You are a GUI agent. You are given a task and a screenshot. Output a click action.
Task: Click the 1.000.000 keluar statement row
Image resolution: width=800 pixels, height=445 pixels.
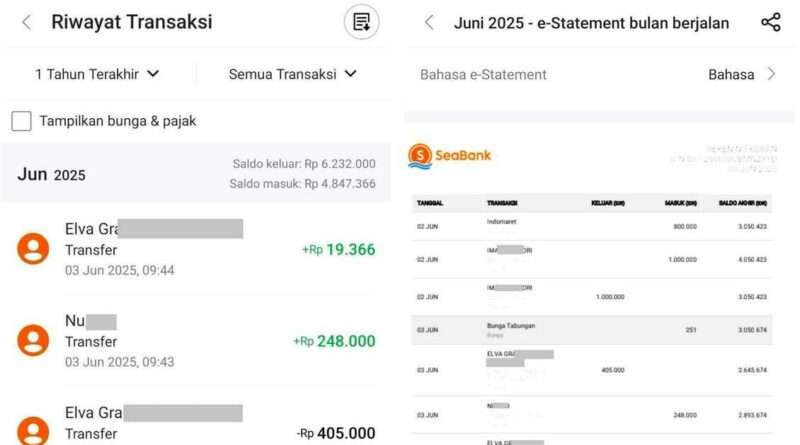tap(592, 296)
